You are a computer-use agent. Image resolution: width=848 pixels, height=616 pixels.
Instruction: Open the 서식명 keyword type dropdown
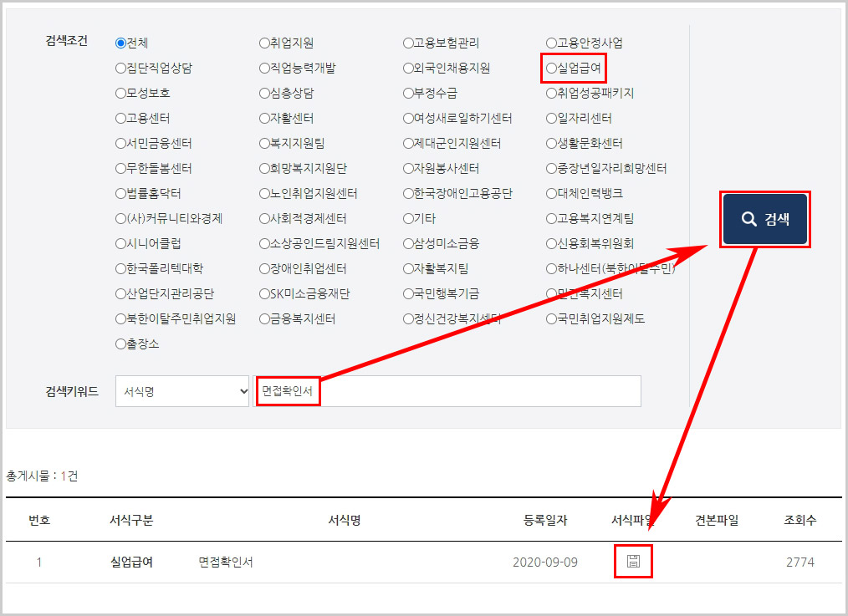click(181, 390)
